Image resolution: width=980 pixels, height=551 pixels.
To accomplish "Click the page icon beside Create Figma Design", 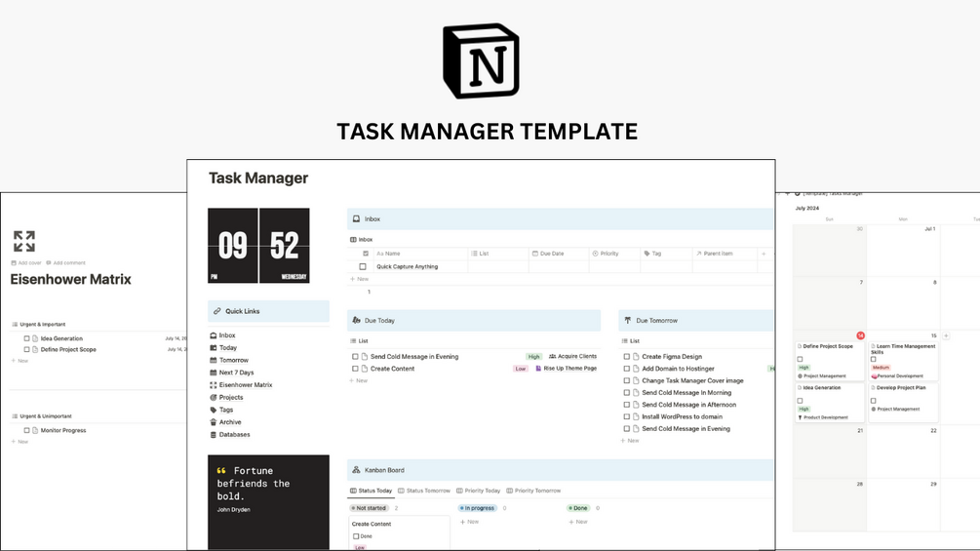I will [x=636, y=357].
